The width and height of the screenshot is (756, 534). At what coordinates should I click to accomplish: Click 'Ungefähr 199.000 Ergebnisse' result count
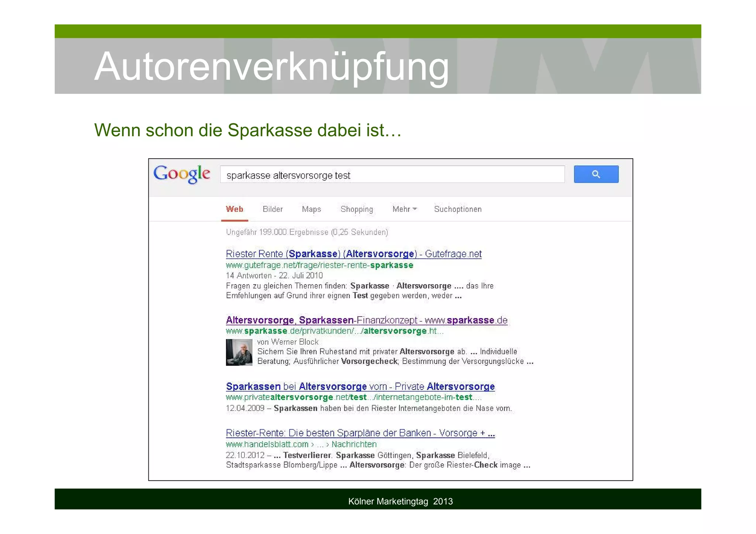point(307,232)
